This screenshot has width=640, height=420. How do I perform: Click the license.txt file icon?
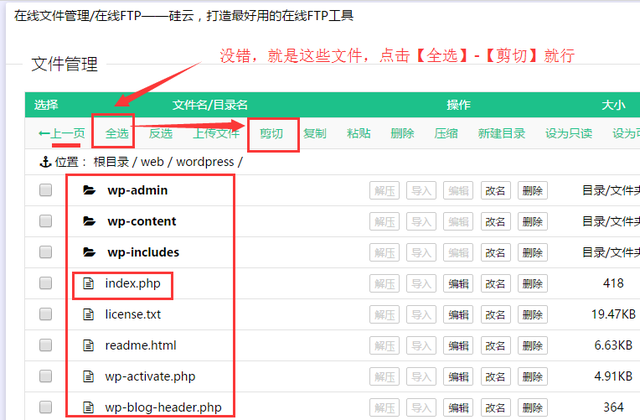89,314
